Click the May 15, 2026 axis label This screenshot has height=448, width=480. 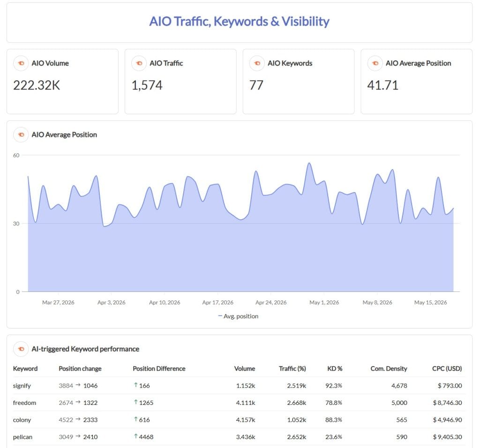point(430,302)
